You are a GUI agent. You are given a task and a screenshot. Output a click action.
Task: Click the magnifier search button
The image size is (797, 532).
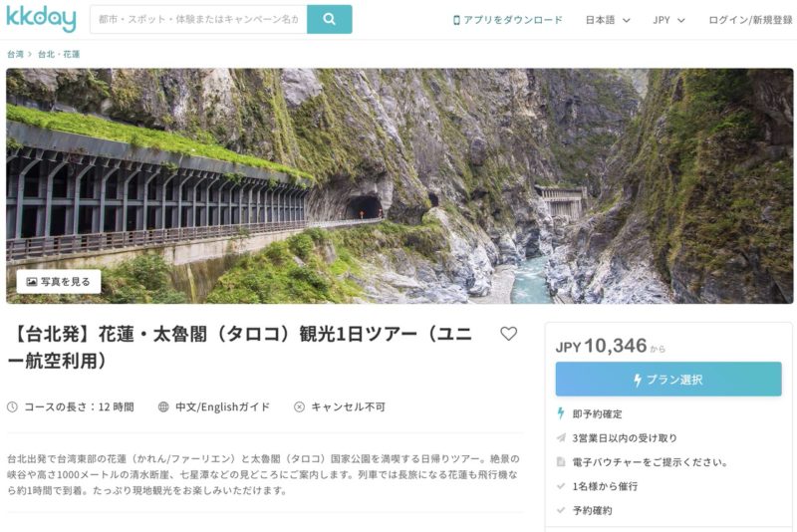pos(330,19)
